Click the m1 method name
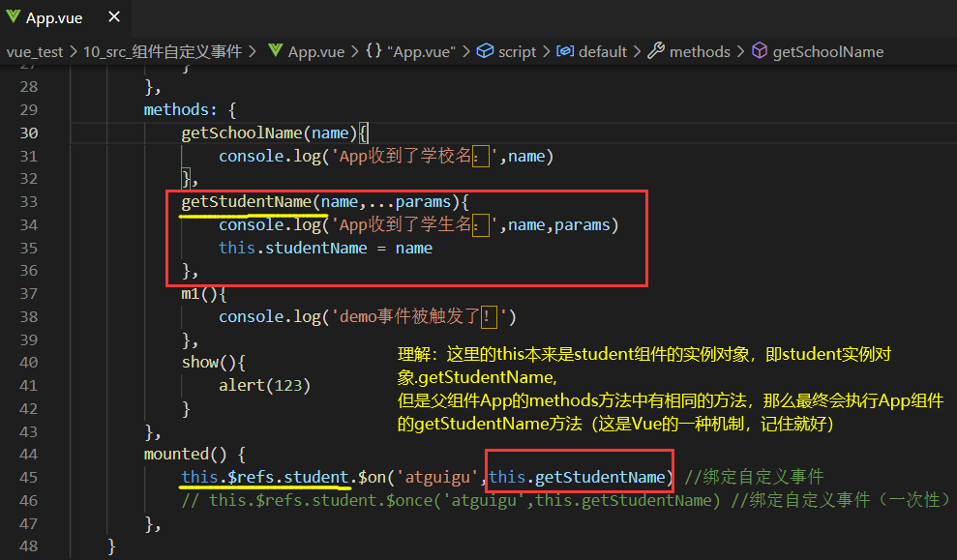The width and height of the screenshot is (957, 560). (191, 294)
